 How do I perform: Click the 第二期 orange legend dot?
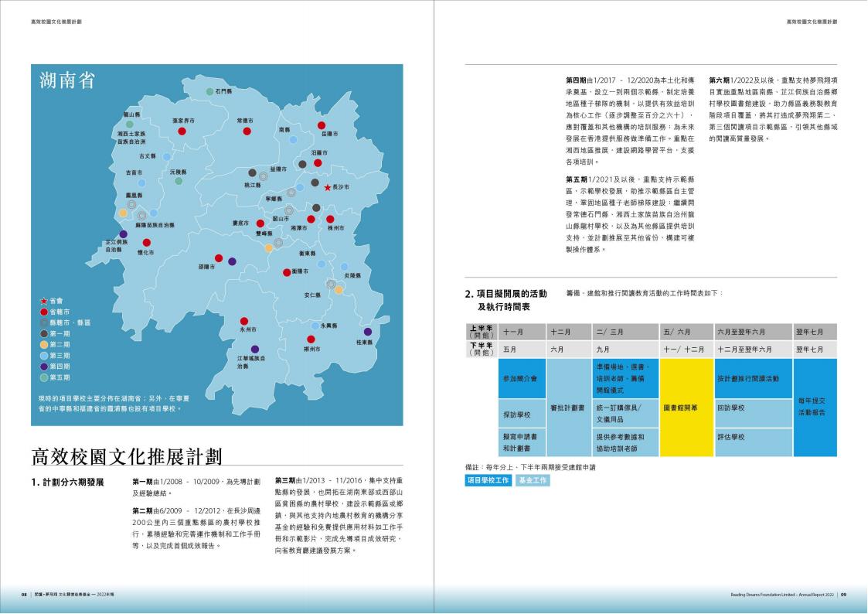(44, 344)
